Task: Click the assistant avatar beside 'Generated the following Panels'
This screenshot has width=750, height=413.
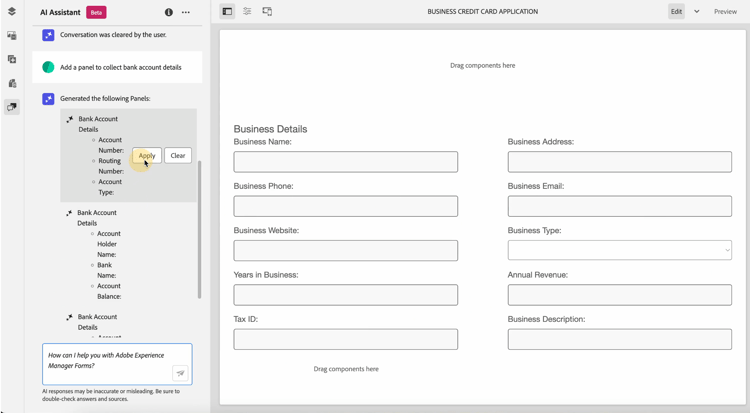Action: (x=48, y=99)
